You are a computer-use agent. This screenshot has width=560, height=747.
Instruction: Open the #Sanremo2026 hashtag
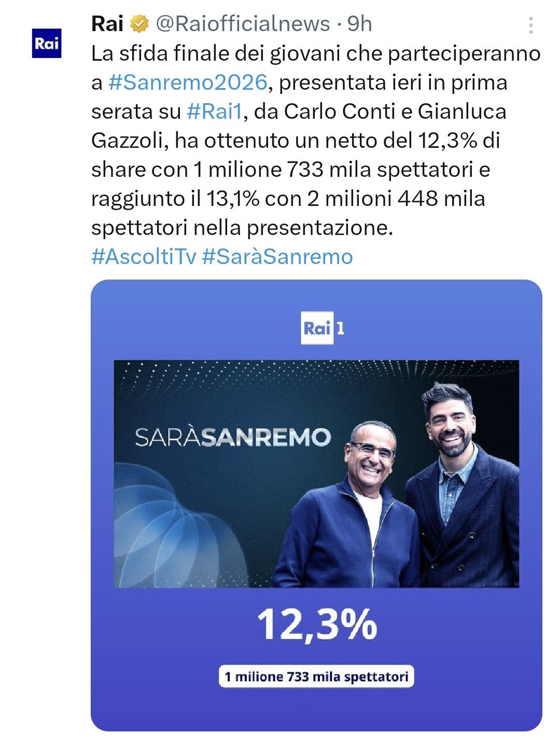click(188, 82)
